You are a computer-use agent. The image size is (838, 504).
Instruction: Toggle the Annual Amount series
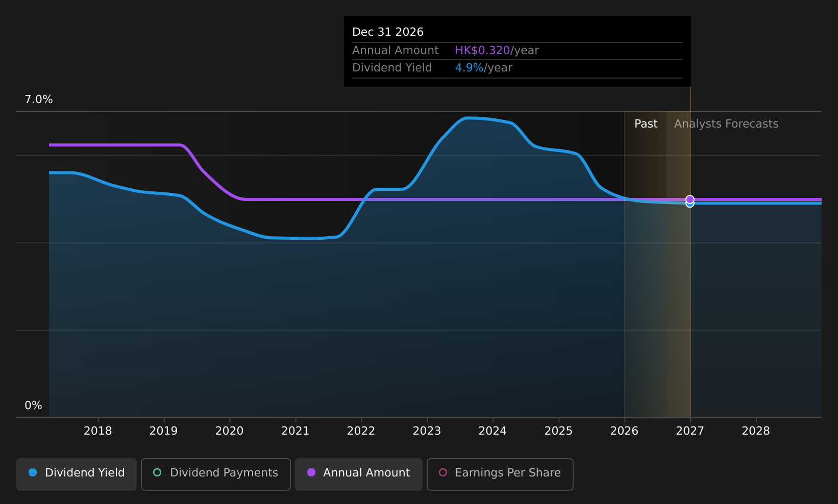[x=359, y=474]
